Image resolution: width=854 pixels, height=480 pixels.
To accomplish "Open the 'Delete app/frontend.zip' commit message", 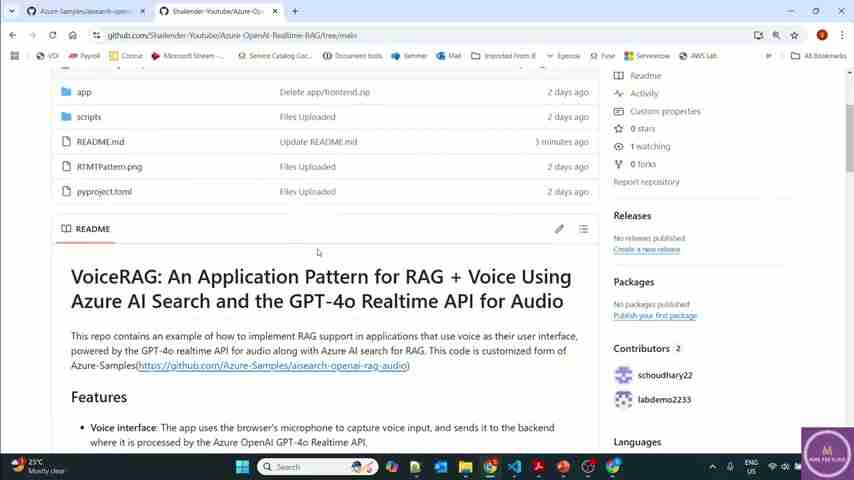I will click(325, 92).
